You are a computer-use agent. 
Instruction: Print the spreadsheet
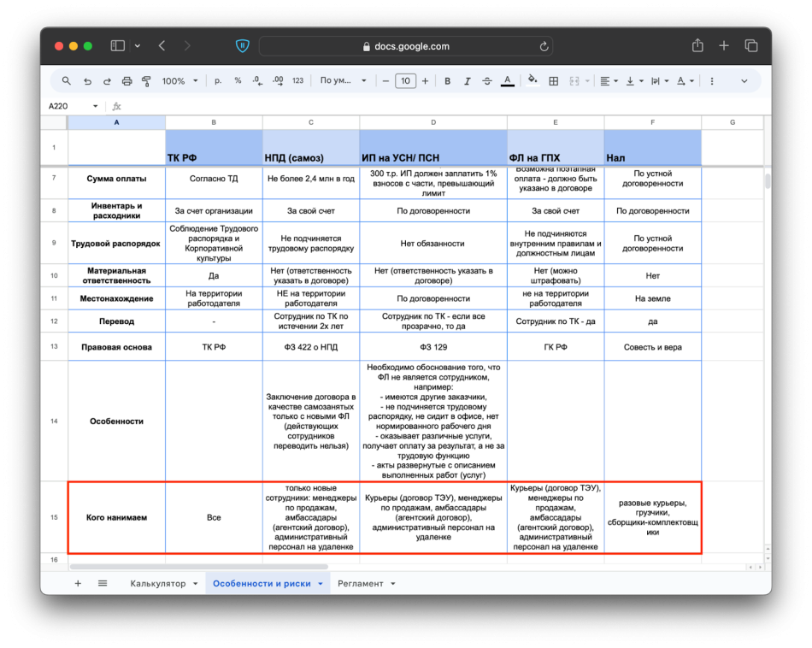pyautogui.click(x=127, y=81)
